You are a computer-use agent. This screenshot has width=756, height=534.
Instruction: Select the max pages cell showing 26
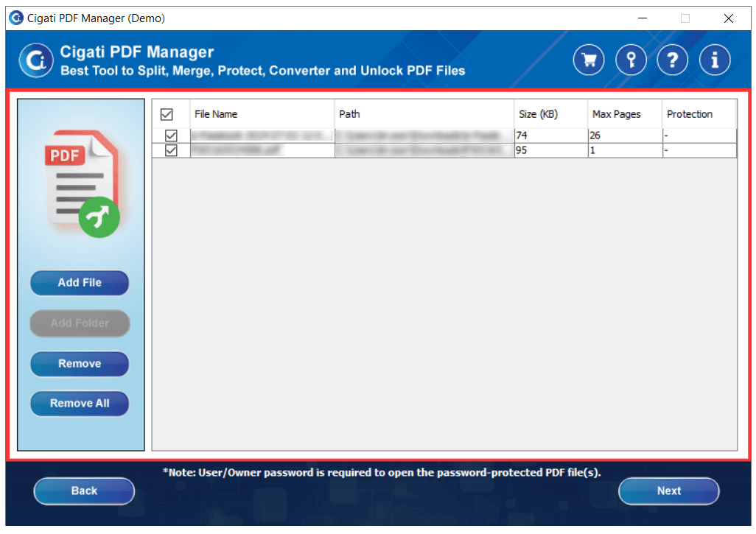coord(625,136)
